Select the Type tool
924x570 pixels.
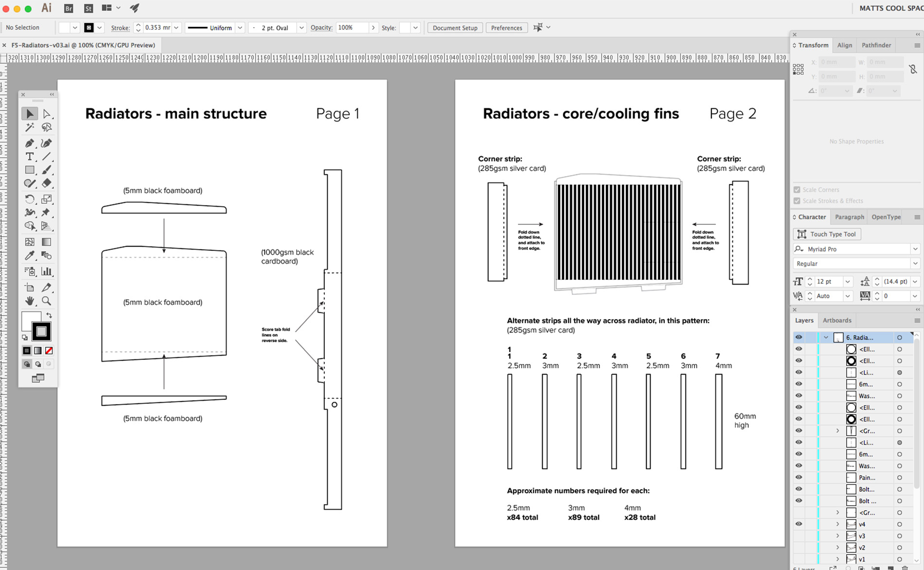(30, 157)
